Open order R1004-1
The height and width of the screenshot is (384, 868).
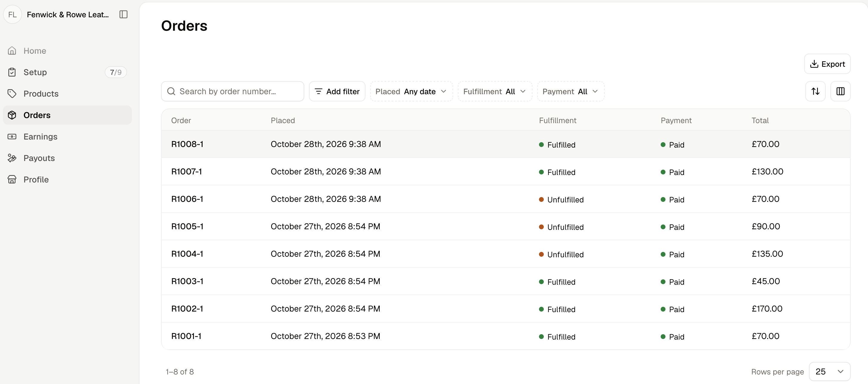[x=505, y=254]
